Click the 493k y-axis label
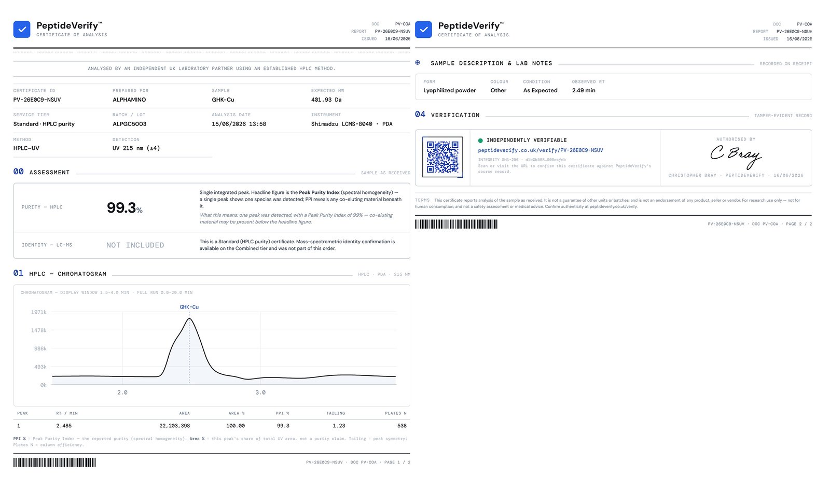830x504 pixels. 40,367
